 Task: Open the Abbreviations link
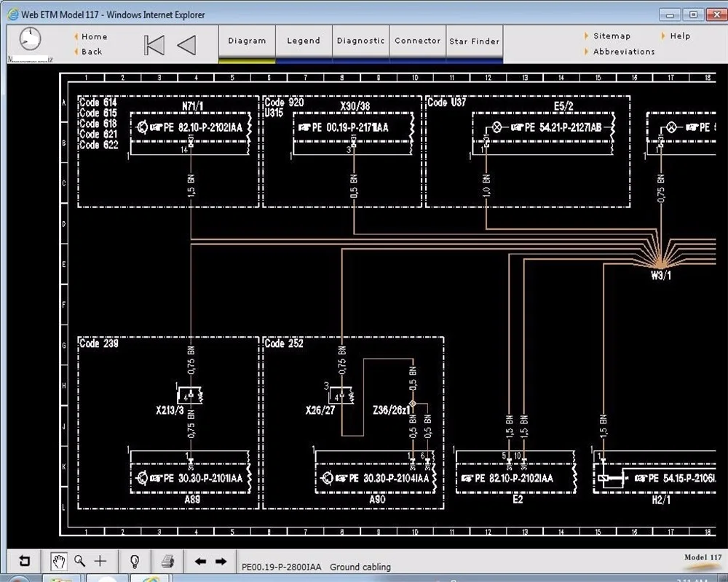[624, 52]
